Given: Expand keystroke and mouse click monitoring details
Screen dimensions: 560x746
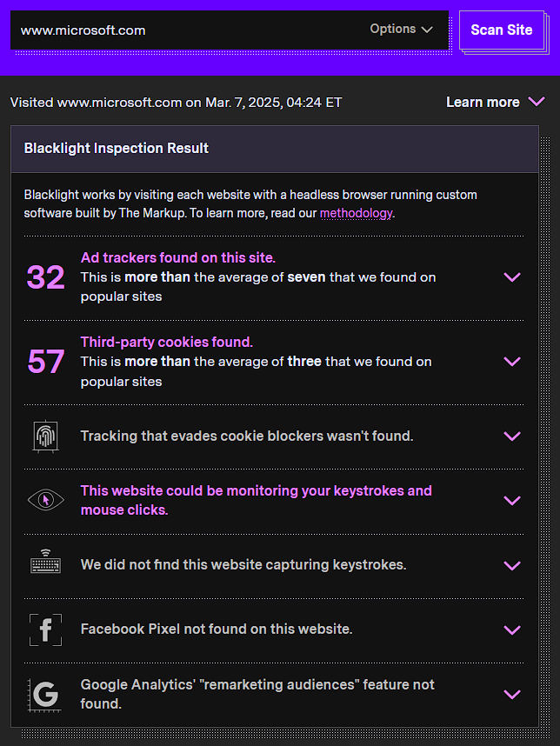Looking at the screenshot, I should [512, 500].
